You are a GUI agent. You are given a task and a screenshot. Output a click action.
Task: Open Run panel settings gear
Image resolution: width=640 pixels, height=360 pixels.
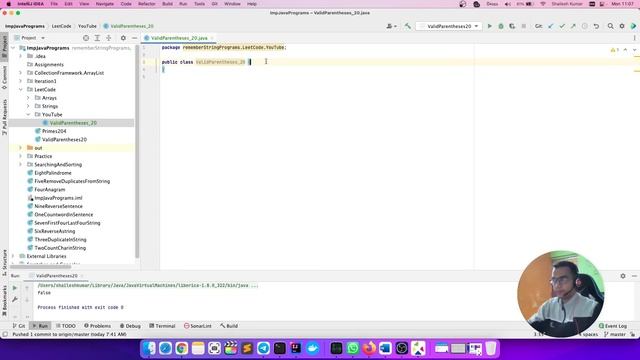[x=623, y=276]
